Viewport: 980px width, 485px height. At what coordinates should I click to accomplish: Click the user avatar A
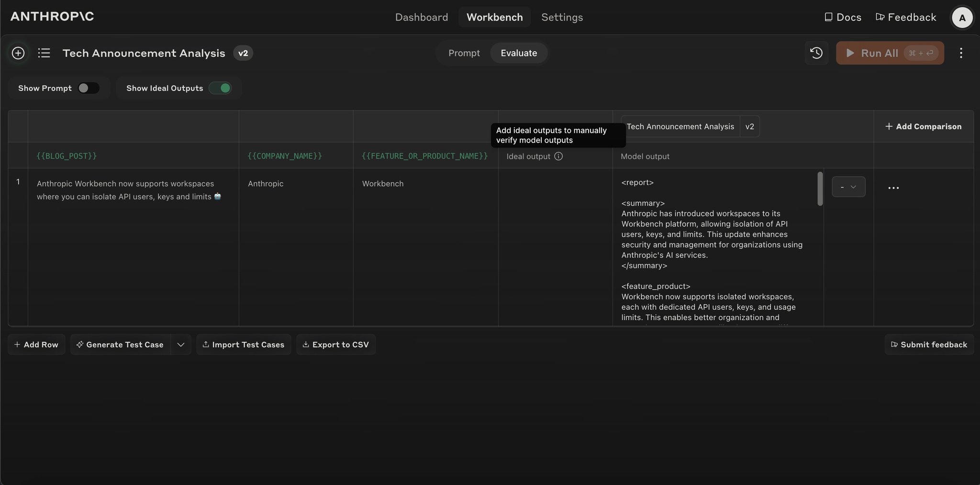[x=962, y=18]
